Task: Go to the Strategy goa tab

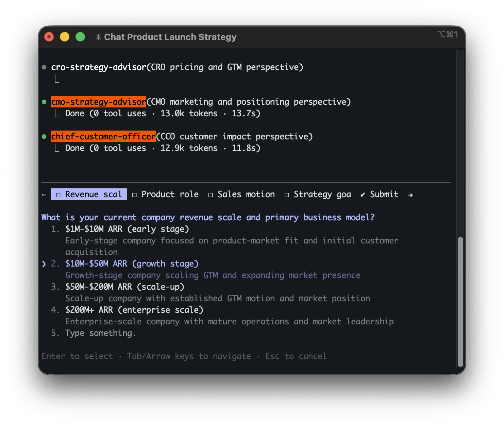Action: [318, 194]
